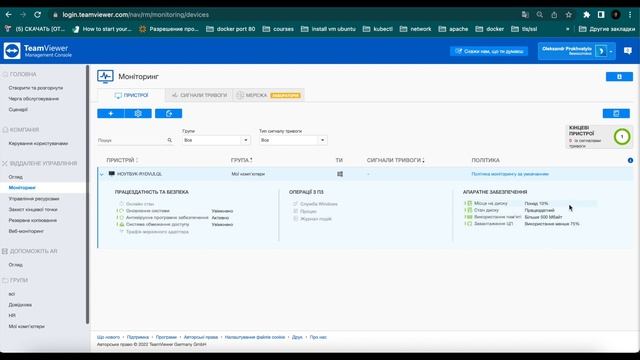The height and width of the screenshot is (360, 640).
Task: Select the Мої комп'ютери group in sidebar
Action: click(x=27, y=327)
